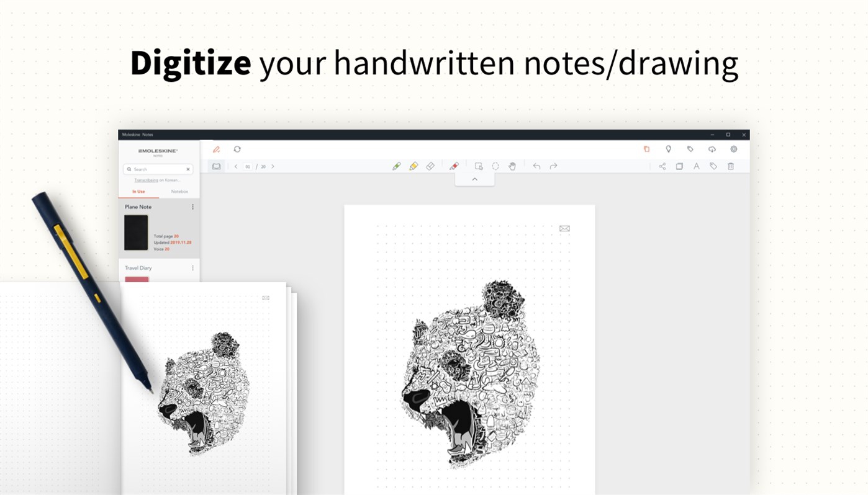868x495 pixels.
Task: Click the envelope icon on the app page
Action: 564,229
